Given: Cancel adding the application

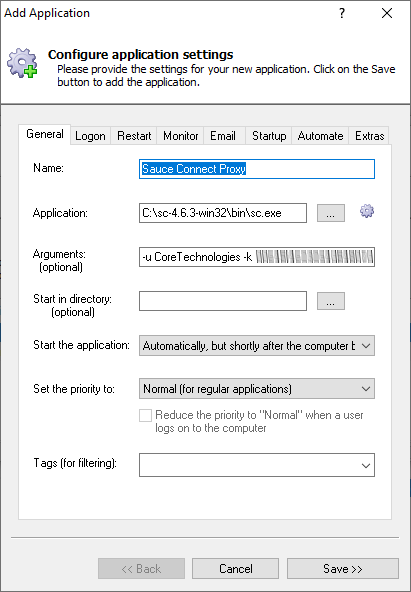Looking at the screenshot, I should pyautogui.click(x=236, y=569).
